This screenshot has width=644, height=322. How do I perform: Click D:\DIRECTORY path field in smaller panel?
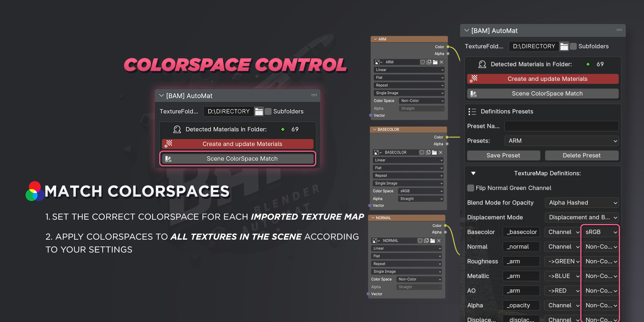point(229,112)
